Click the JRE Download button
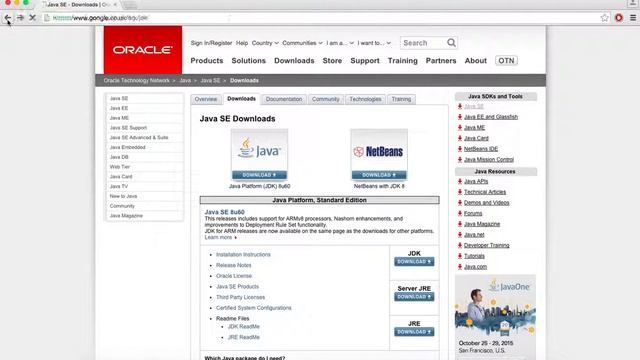640x360 pixels. point(414,332)
